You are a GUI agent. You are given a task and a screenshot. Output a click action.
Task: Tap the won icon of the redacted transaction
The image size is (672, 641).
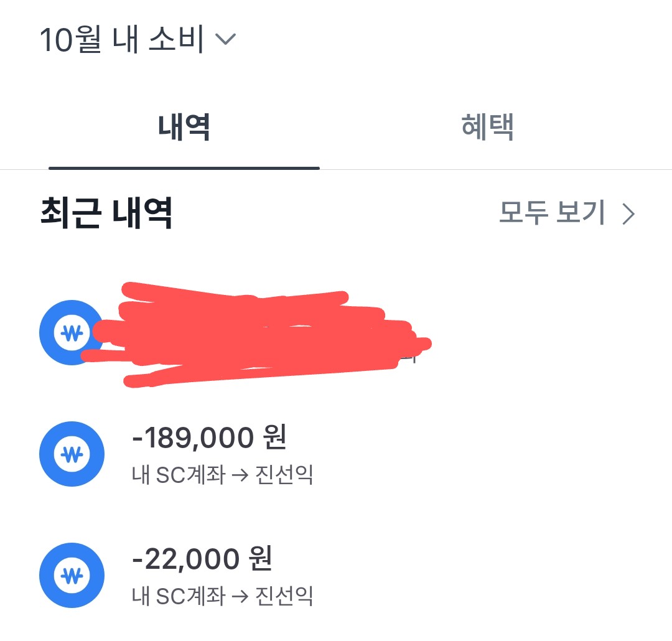click(x=72, y=333)
